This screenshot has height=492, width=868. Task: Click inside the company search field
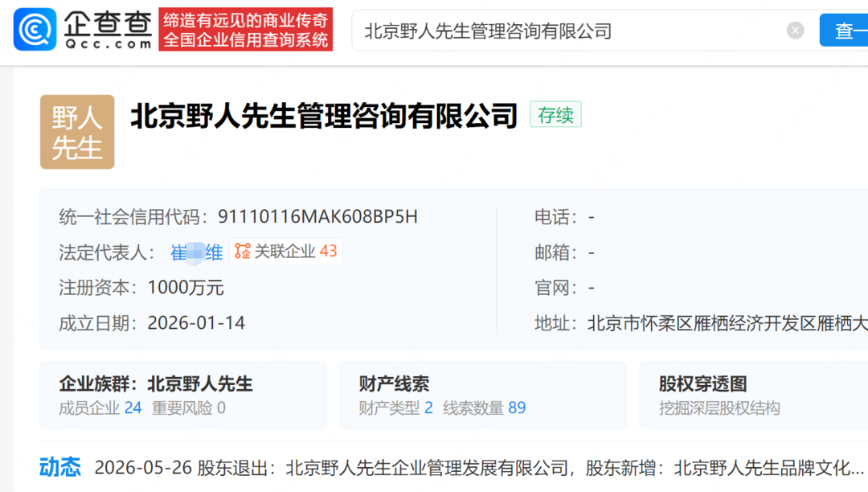(570, 31)
